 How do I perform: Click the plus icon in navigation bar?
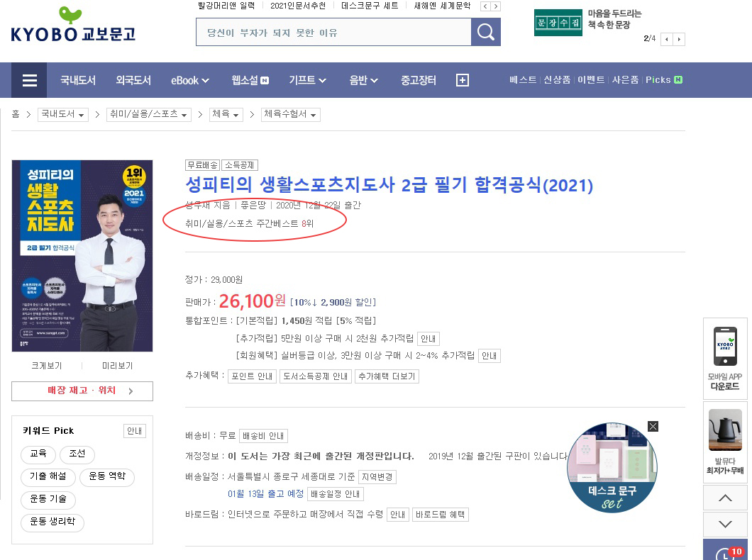click(463, 80)
